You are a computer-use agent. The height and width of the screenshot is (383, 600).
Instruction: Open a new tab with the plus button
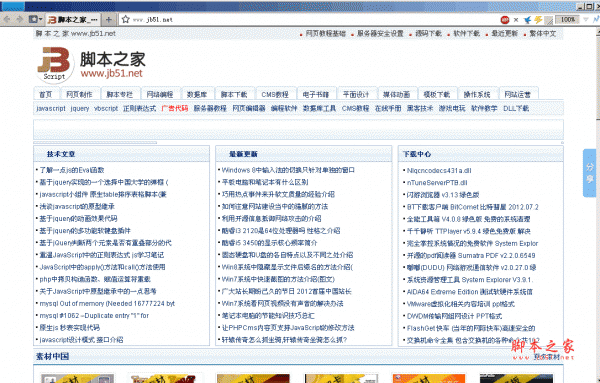(x=109, y=20)
